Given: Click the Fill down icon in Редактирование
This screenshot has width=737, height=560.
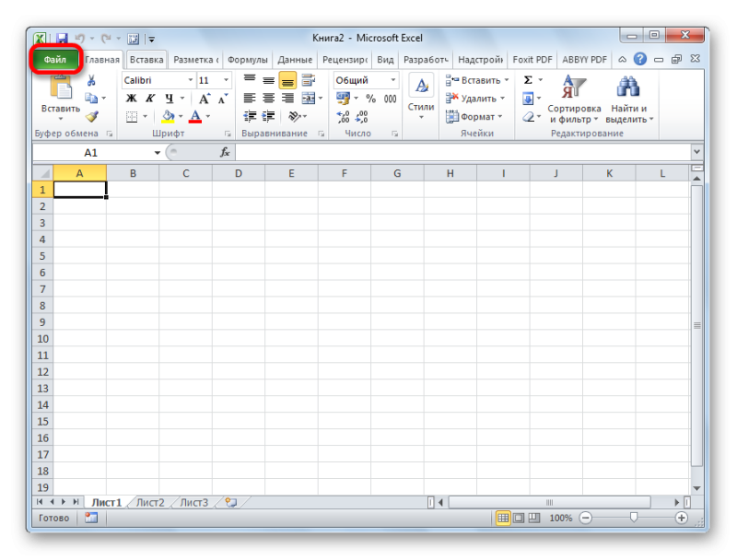Looking at the screenshot, I should pyautogui.click(x=527, y=99).
